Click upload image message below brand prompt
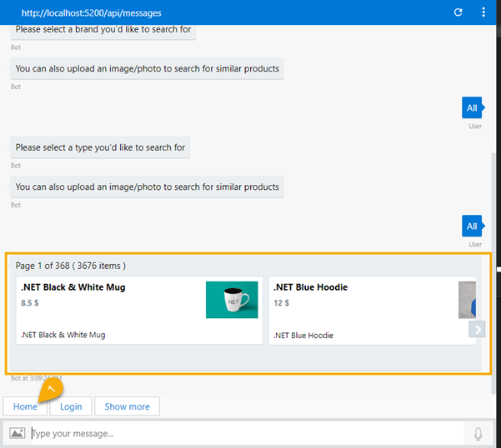 [x=147, y=68]
